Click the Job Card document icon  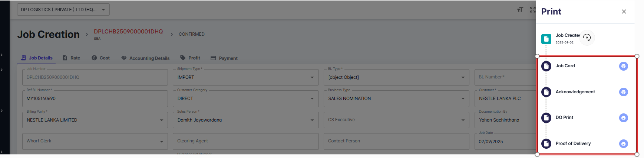pos(546,66)
